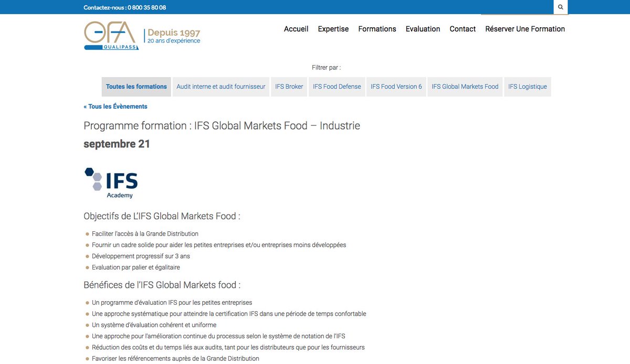Filter by IFS Global Markets Food

(x=465, y=87)
